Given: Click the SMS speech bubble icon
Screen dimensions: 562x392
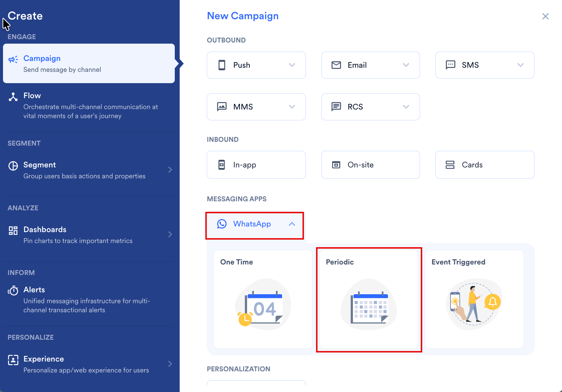Looking at the screenshot, I should click(451, 65).
